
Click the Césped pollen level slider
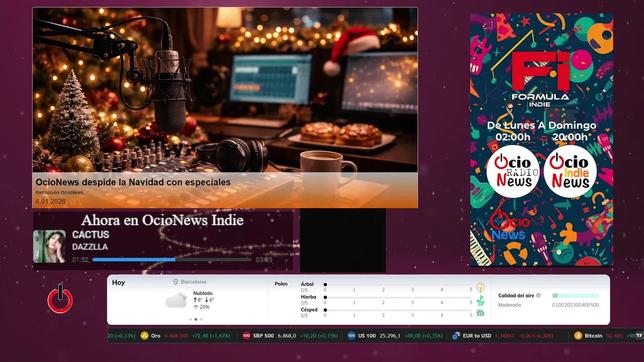[x=398, y=310]
